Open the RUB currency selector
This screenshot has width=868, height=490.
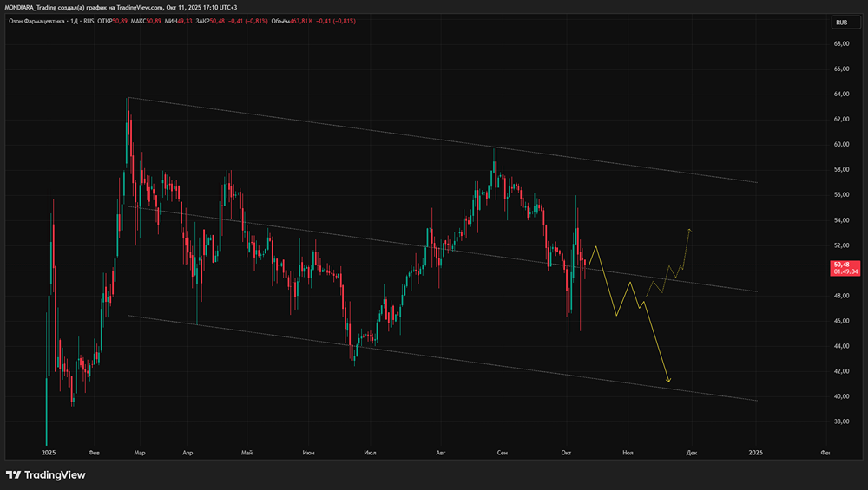coord(840,22)
